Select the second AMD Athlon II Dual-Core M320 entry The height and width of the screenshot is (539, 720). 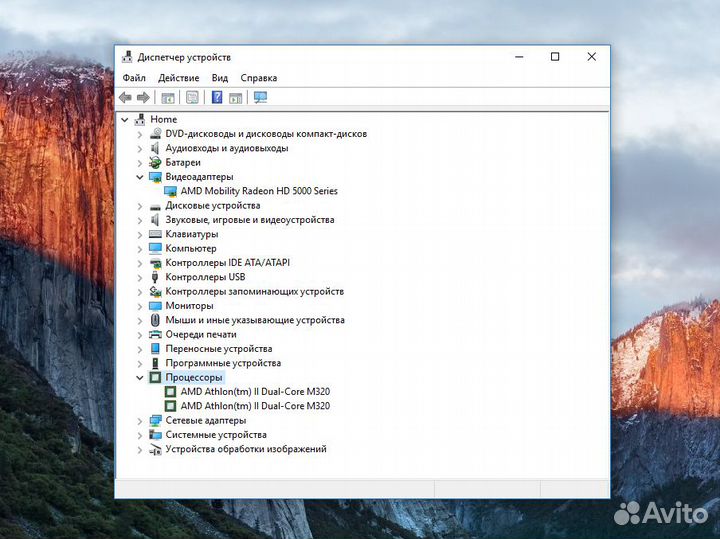[x=255, y=406]
